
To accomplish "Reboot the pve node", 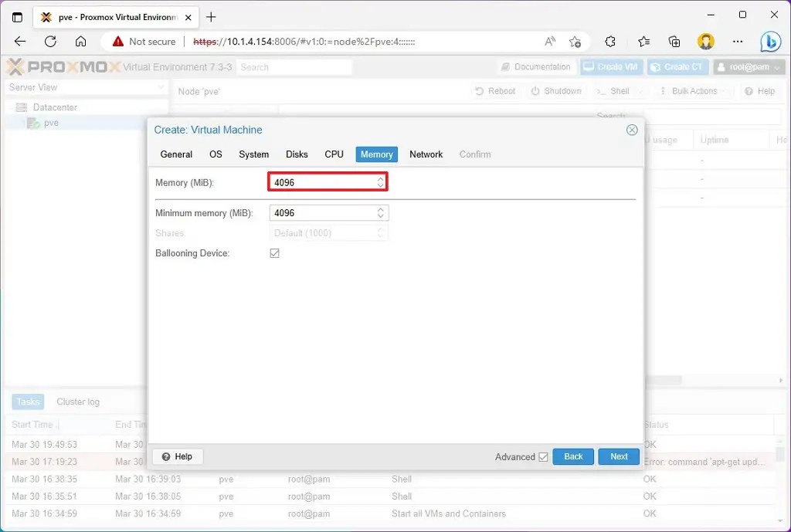I will coord(495,90).
